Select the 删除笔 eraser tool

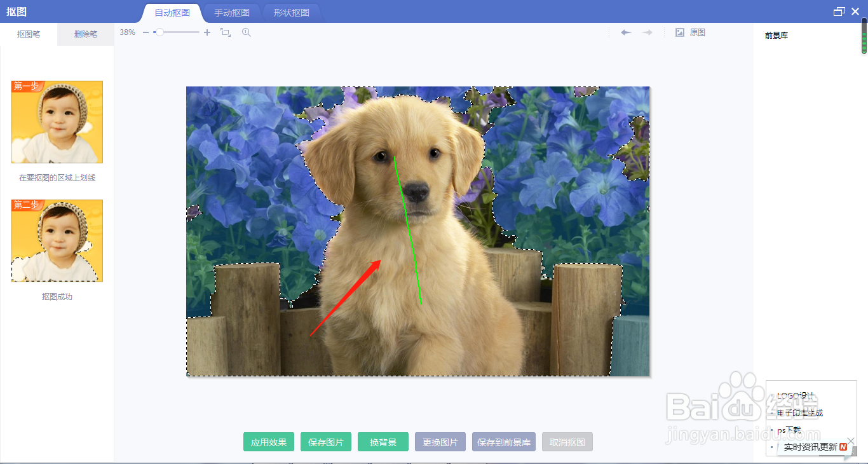pyautogui.click(x=86, y=34)
